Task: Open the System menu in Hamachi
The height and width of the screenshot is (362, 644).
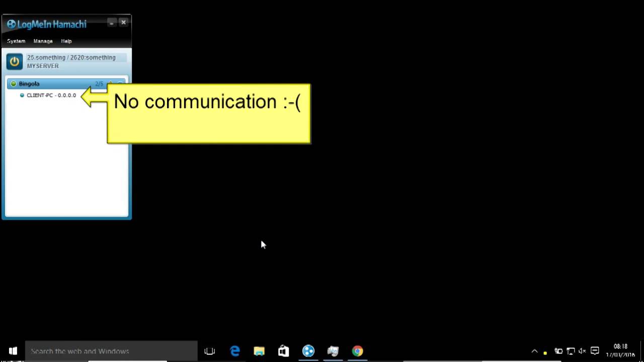Action: tap(16, 41)
